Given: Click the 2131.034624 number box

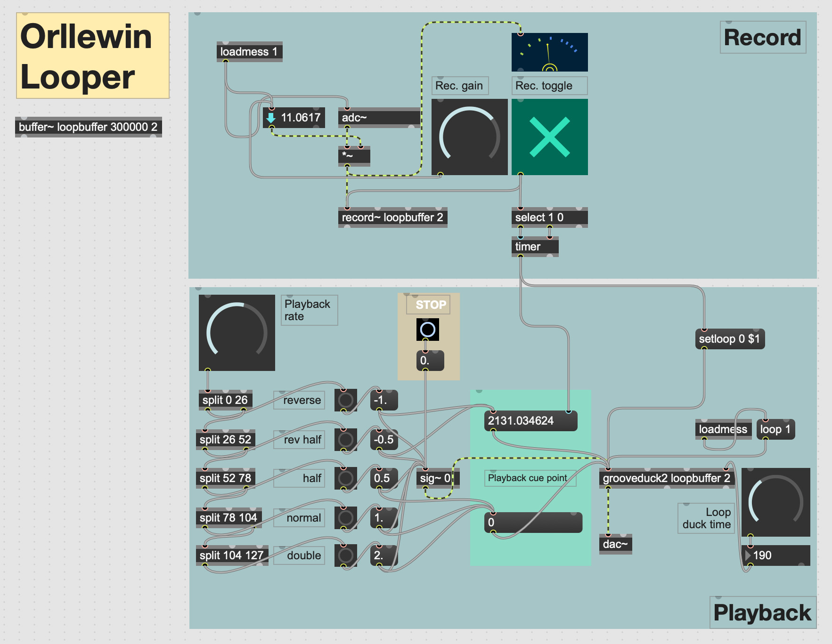Looking at the screenshot, I should click(530, 421).
